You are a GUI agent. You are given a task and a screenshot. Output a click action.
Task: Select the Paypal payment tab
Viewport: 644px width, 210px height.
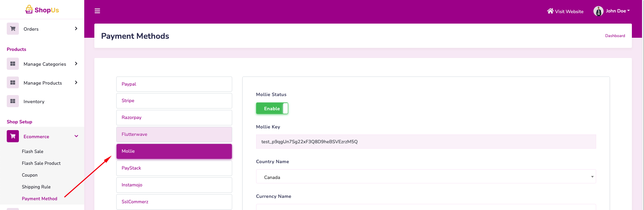[174, 84]
